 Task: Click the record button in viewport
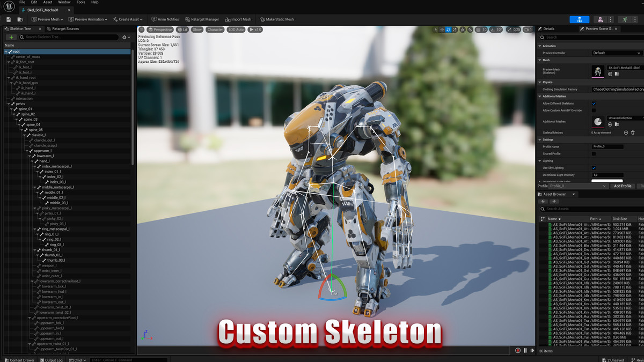tap(518, 350)
